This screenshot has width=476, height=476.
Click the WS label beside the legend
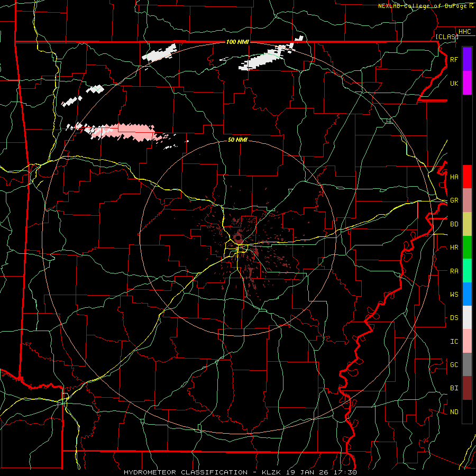(454, 295)
